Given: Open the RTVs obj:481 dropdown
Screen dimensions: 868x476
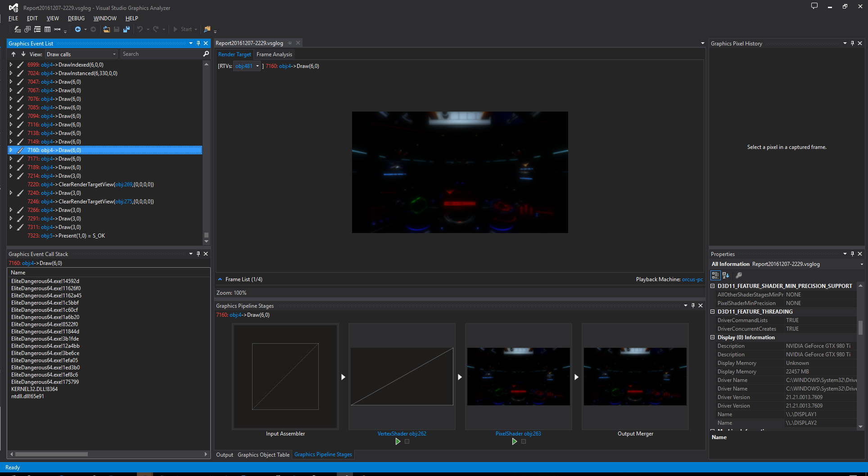Looking at the screenshot, I should click(x=247, y=66).
